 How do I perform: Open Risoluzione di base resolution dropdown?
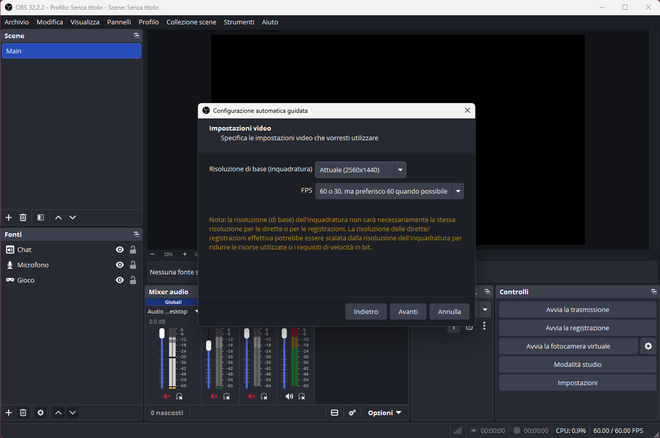361,170
